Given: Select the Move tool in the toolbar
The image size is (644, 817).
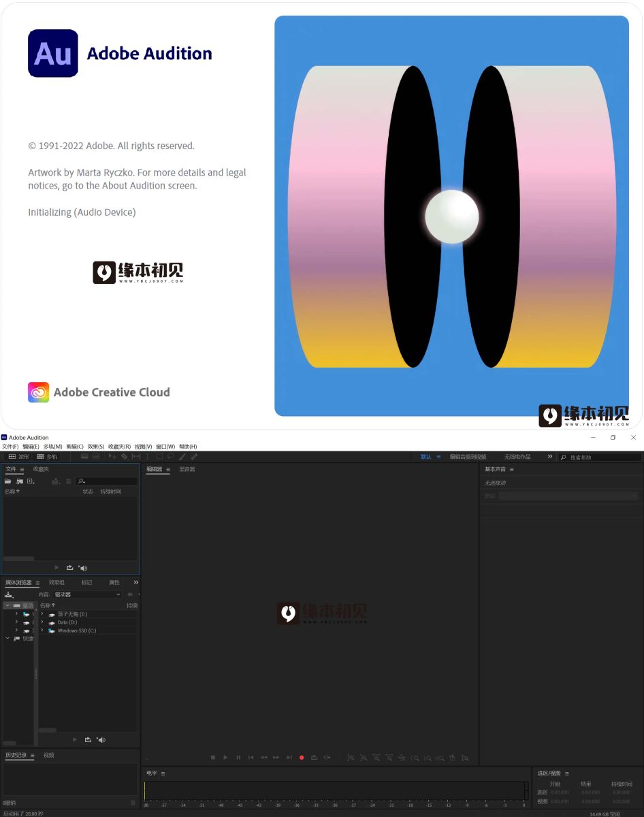Looking at the screenshot, I should pyautogui.click(x=112, y=457).
